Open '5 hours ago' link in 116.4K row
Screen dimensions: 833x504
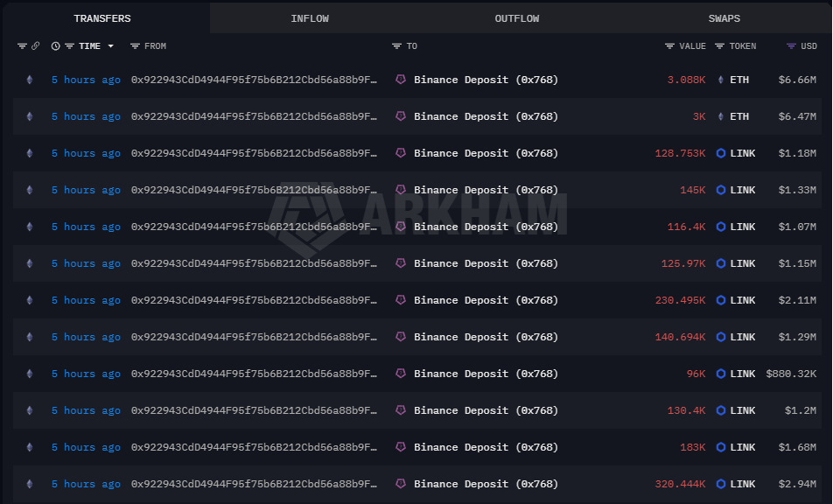pos(86,227)
